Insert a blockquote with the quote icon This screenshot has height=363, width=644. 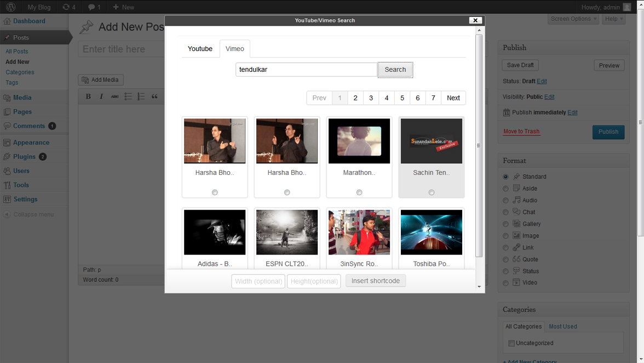tap(154, 97)
